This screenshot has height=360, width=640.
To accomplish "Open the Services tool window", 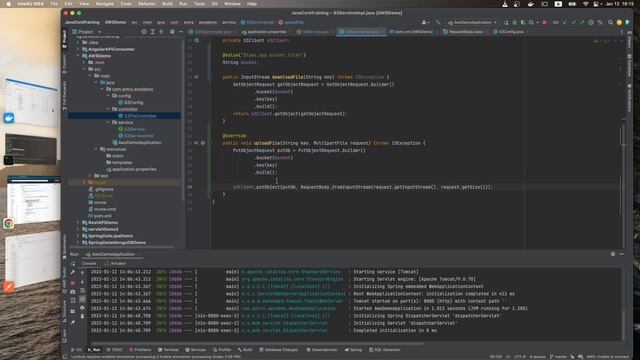I will click(196, 350).
